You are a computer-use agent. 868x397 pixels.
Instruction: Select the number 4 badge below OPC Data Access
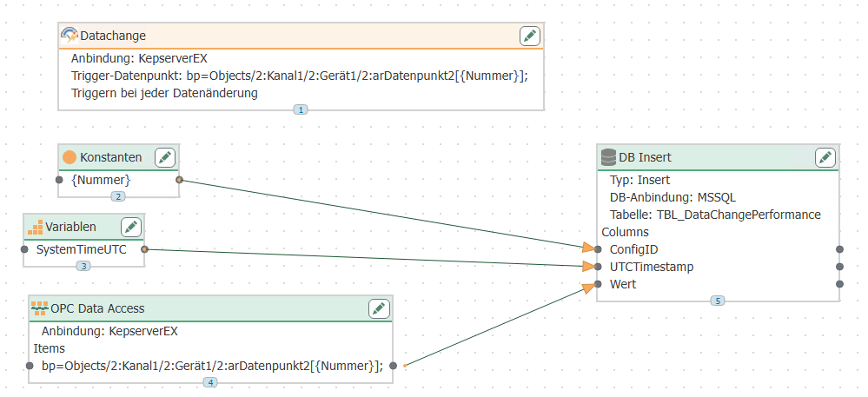click(210, 382)
